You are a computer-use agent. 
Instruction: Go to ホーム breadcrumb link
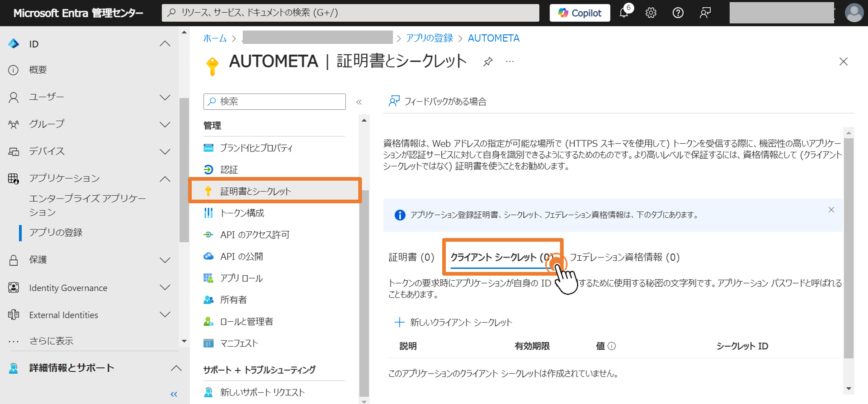[x=215, y=38]
